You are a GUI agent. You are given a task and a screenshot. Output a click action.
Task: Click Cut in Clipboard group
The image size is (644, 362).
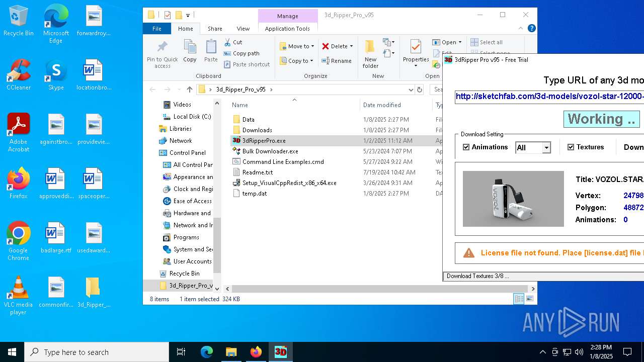pos(233,42)
